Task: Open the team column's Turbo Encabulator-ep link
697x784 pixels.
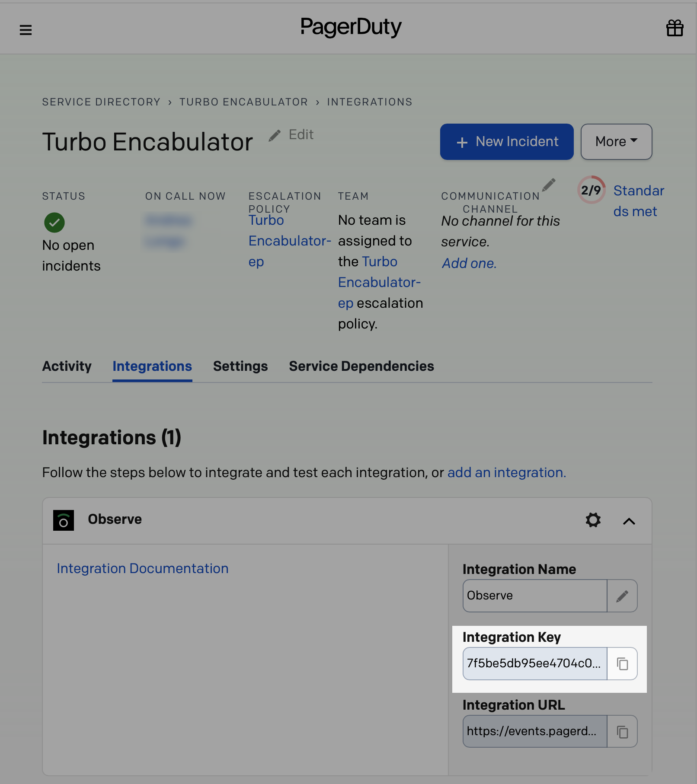Action: [x=379, y=282]
